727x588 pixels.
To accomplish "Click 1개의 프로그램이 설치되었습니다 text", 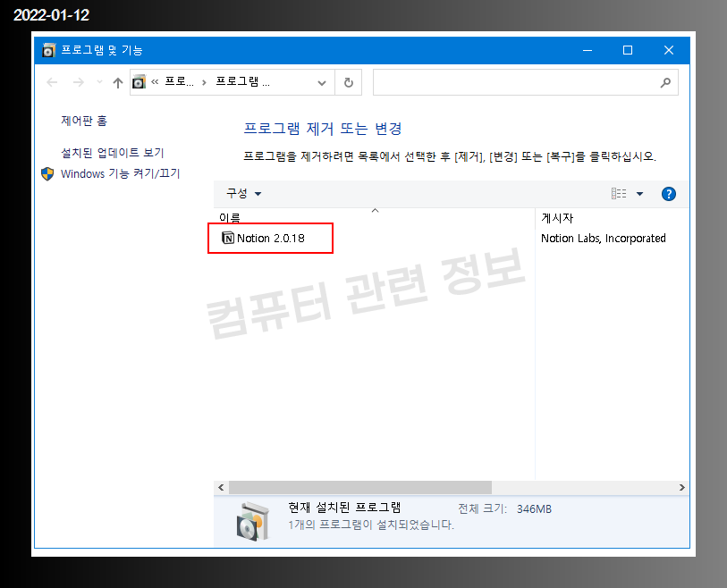I will click(x=371, y=525).
